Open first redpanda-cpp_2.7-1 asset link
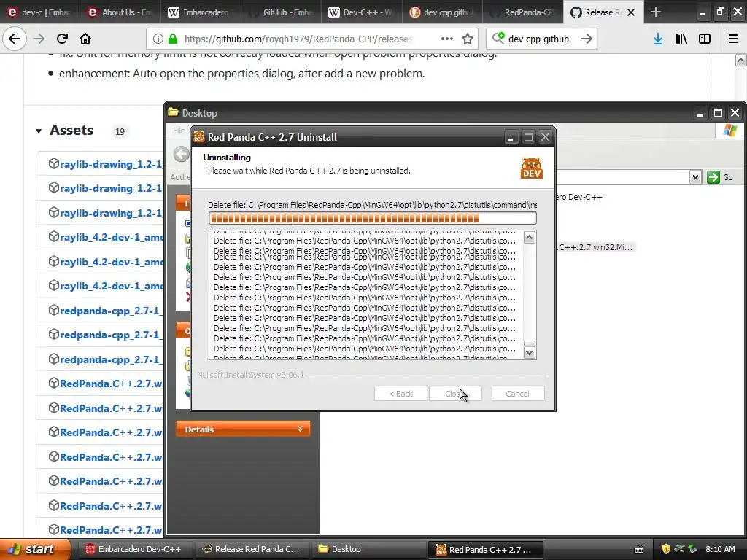 click(112, 311)
